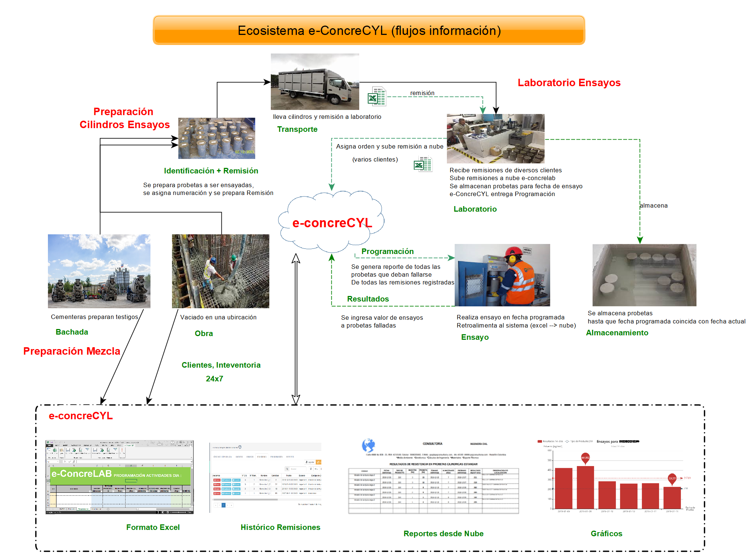Open the page-size 10 dropdown in the remisiones table
The width and height of the screenshot is (753, 560).
pyautogui.click(x=316, y=469)
